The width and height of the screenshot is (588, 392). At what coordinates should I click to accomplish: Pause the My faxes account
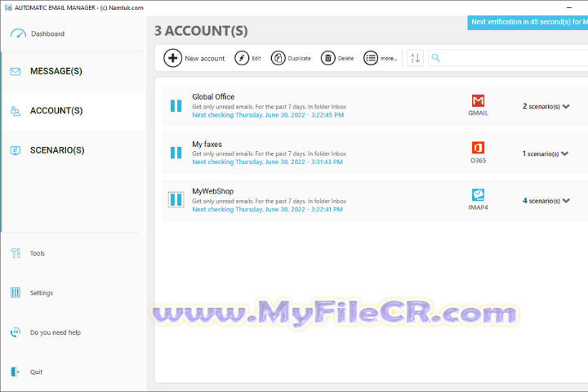tap(176, 153)
